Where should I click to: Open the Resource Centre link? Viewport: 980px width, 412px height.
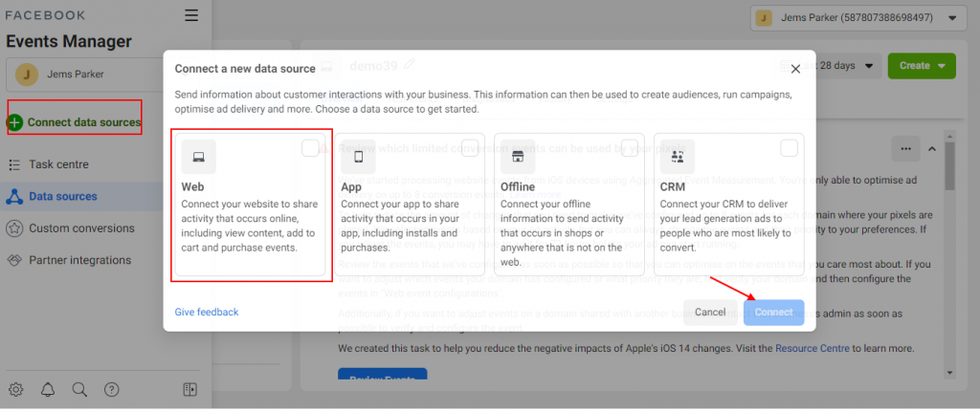(x=813, y=348)
